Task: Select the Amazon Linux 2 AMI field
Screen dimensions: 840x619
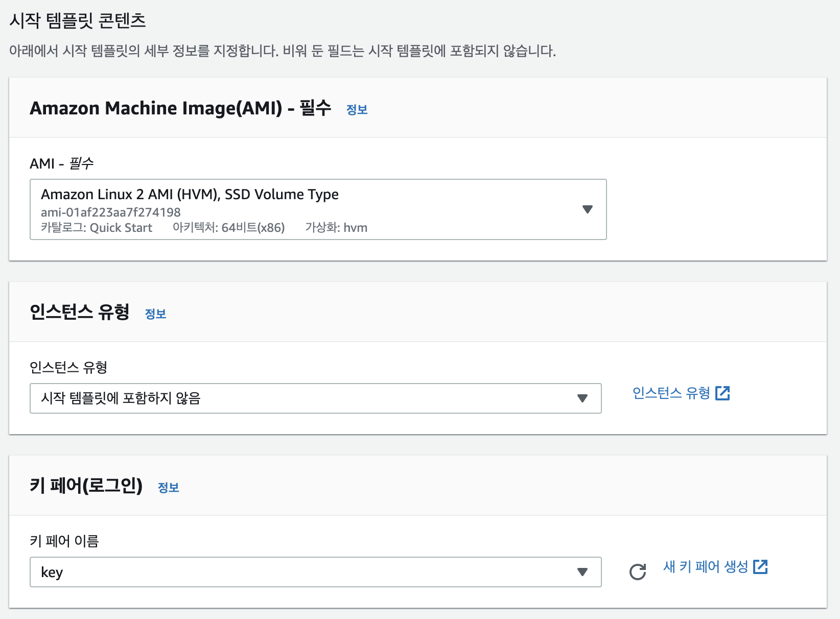Action: point(318,209)
